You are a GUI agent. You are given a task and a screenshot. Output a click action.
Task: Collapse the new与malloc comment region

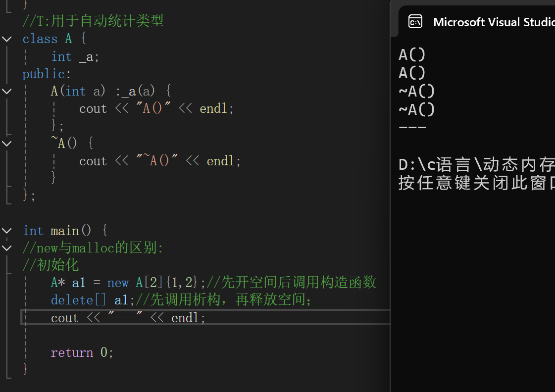(6, 248)
